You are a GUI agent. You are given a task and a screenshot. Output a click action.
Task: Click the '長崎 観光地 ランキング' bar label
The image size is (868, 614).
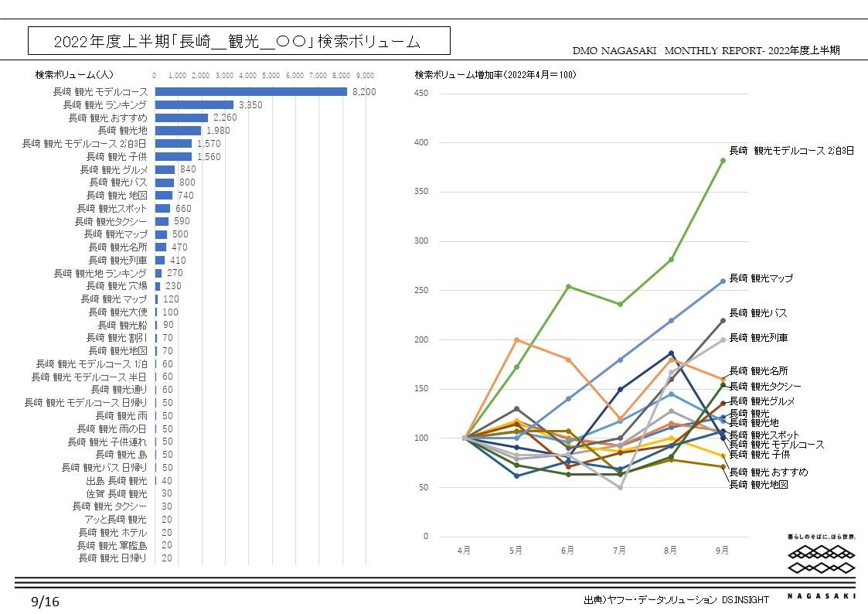tap(100, 273)
